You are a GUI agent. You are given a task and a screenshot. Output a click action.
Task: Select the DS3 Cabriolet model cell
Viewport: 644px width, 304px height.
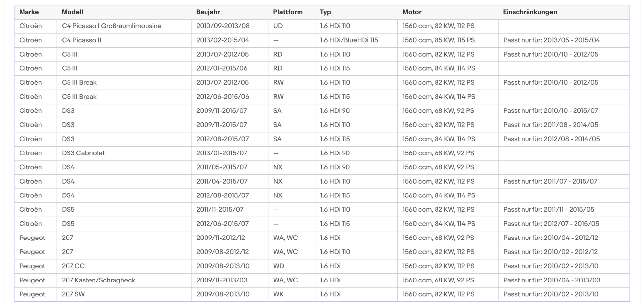tap(83, 153)
